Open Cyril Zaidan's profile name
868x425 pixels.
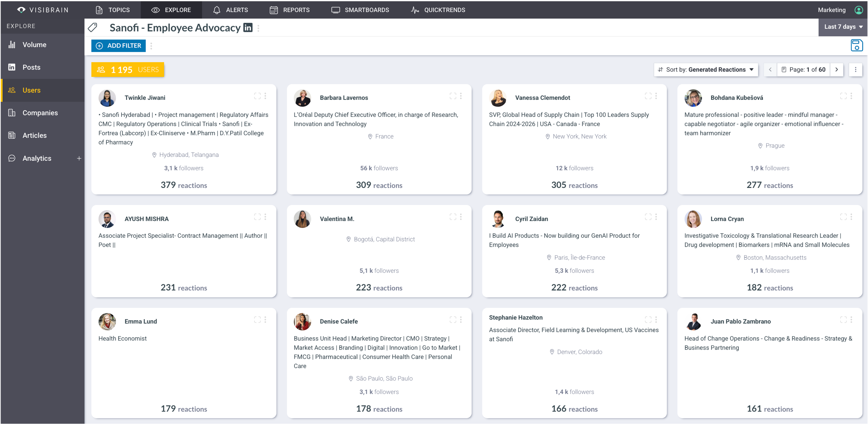[531, 219]
